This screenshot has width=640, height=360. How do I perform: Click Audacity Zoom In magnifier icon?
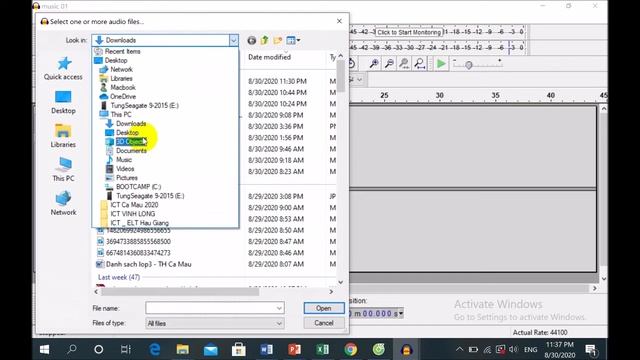(x=374, y=63)
